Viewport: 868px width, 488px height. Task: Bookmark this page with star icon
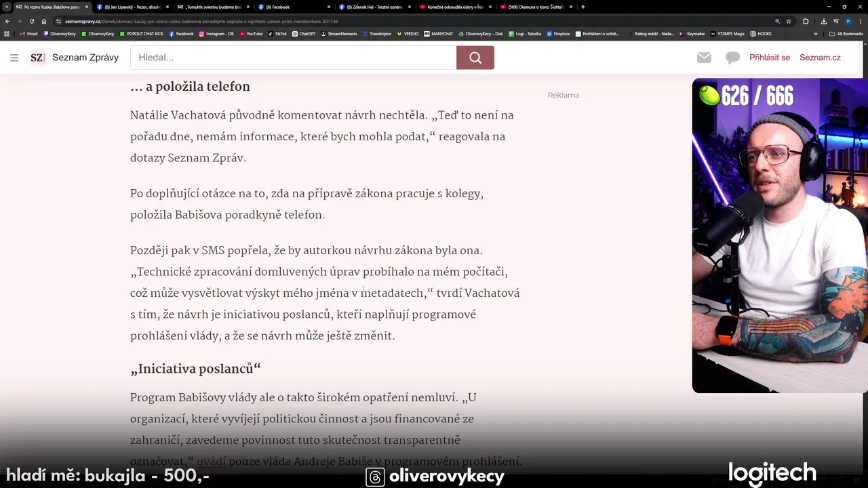789,21
